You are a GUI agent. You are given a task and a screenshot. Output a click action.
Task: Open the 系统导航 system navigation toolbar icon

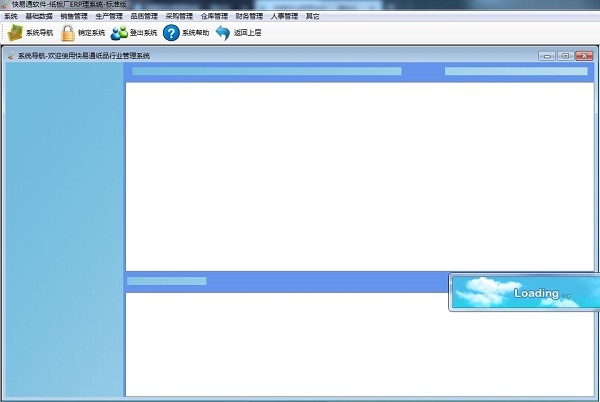pyautogui.click(x=16, y=33)
